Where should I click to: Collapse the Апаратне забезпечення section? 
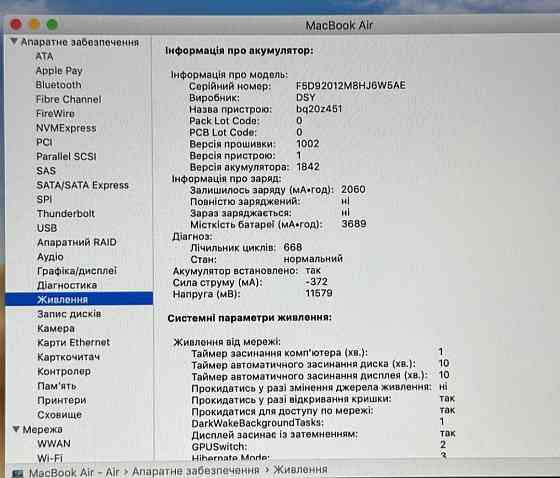pyautogui.click(x=14, y=42)
